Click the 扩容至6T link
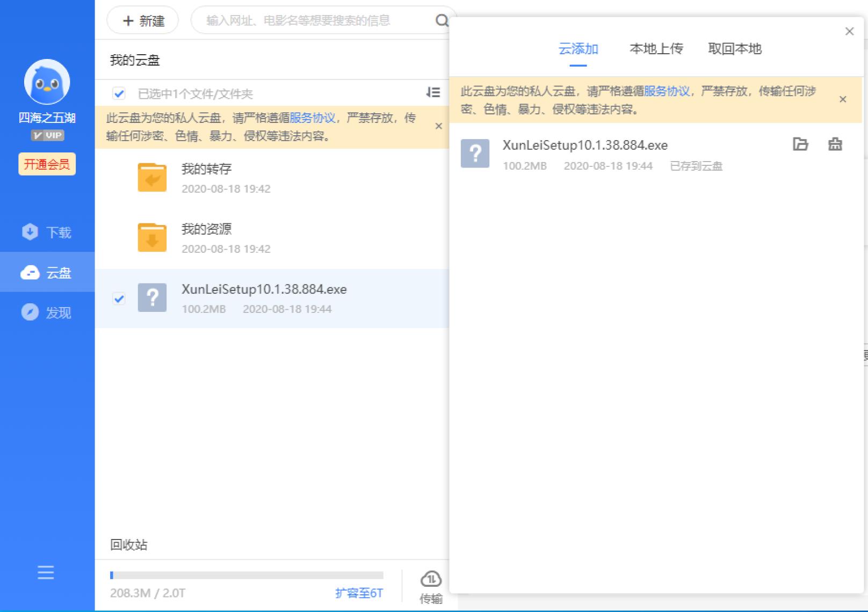This screenshot has height=612, width=868. point(359,593)
